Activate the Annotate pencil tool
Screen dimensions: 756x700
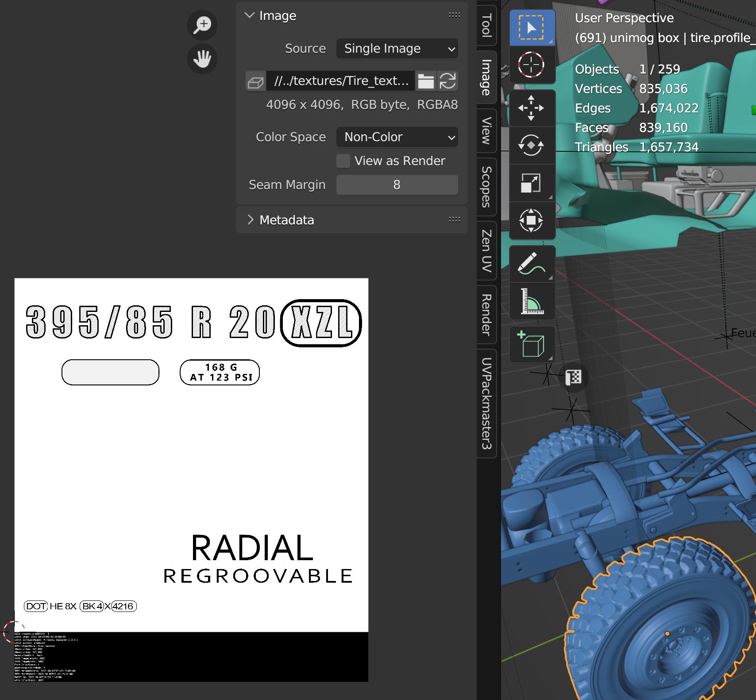coord(531,264)
